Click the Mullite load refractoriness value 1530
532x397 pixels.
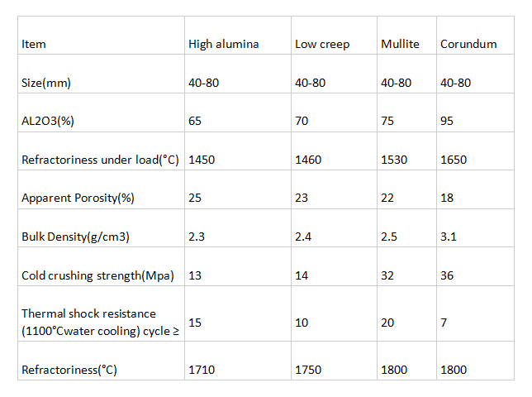[393, 160]
